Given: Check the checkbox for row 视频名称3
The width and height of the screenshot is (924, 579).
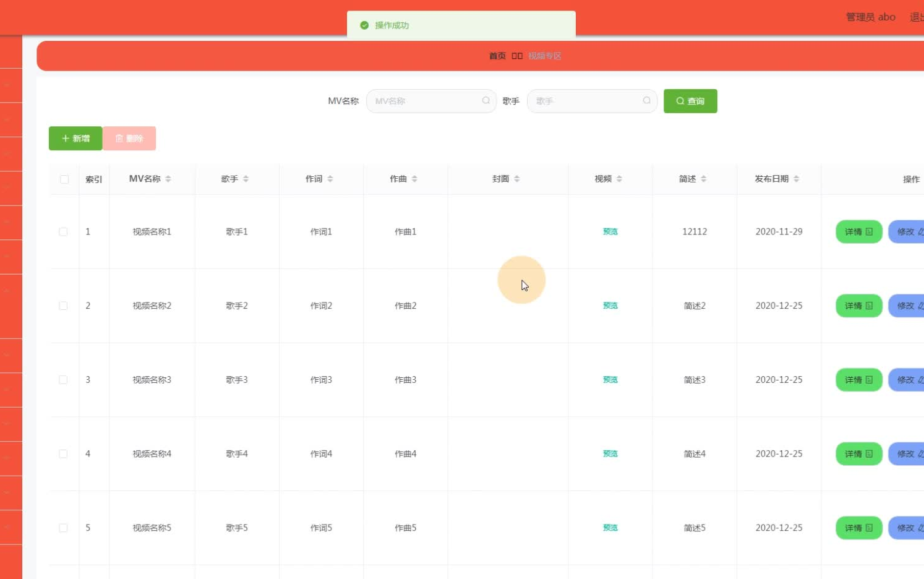Looking at the screenshot, I should [63, 380].
